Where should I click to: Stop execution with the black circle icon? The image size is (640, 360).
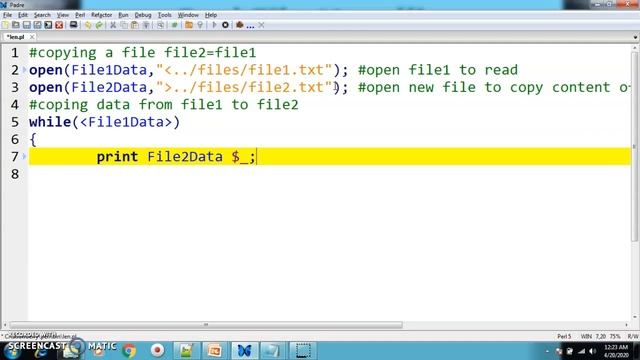point(225,25)
